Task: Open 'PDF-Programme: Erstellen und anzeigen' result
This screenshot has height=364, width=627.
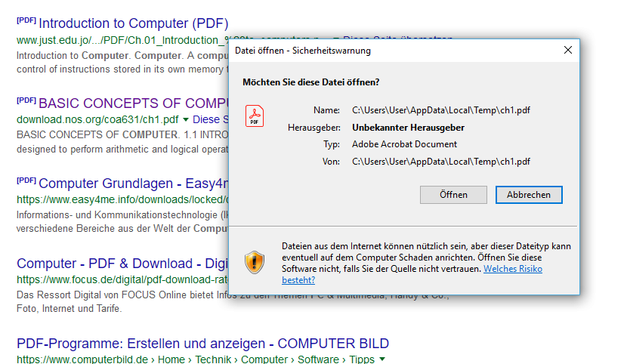Action: pyautogui.click(x=202, y=343)
